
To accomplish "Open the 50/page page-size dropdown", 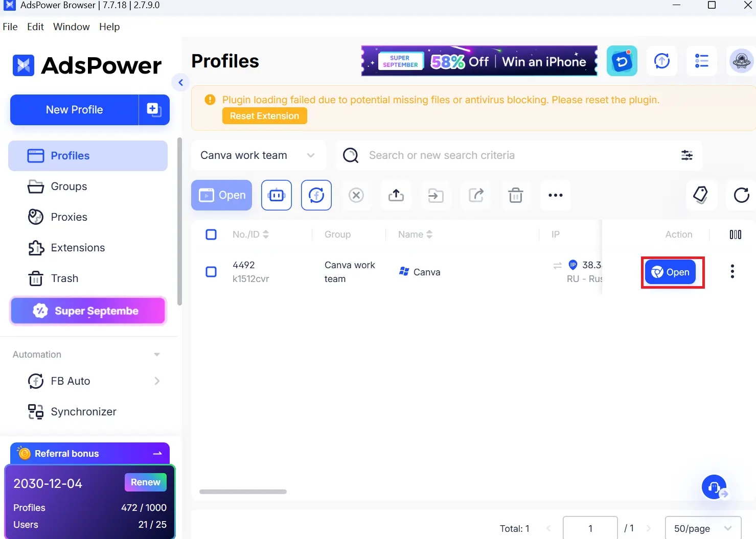I will pos(703,529).
